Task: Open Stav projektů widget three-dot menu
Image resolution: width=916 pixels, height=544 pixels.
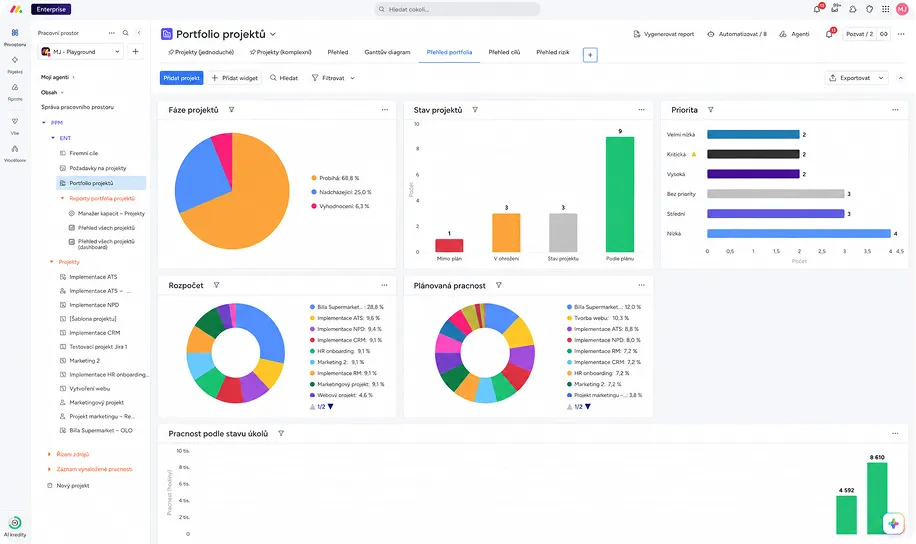Action: [641, 110]
